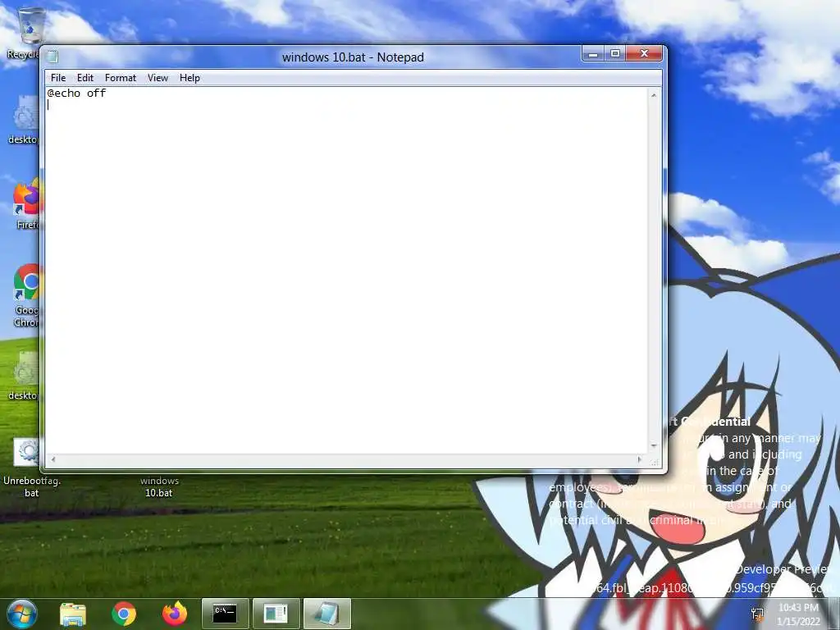Viewport: 840px width, 630px height.
Task: Select the desktop.ini icon below Google Chrome
Action: 24,376
